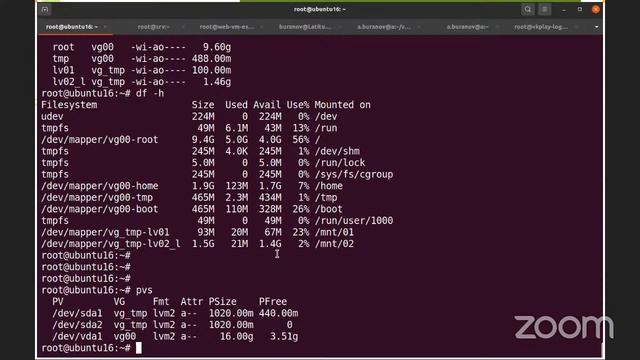The height and width of the screenshot is (360, 640).
Task: Click the '26%' usage of /boot
Action: [300, 209]
